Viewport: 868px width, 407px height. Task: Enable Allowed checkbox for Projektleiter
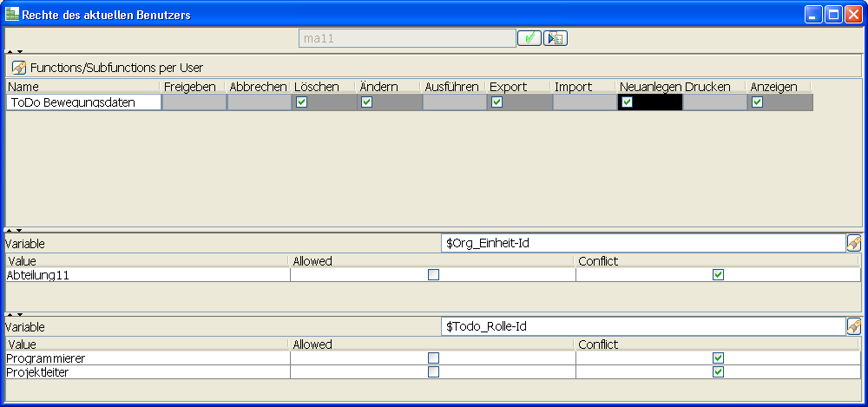(433, 372)
